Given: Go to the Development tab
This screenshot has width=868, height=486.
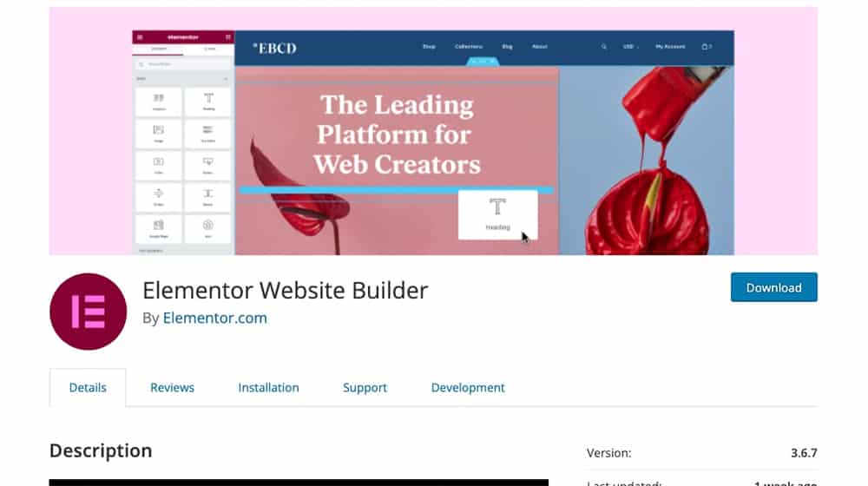Looking at the screenshot, I should 468,387.
